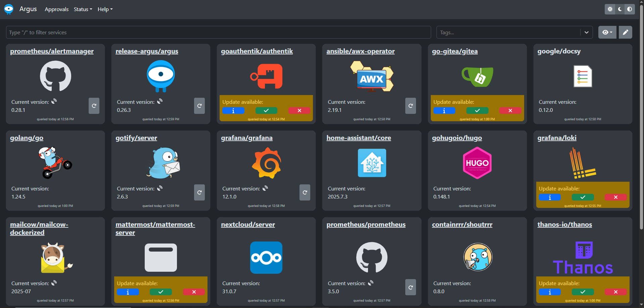644x308 pixels.
Task: Approve the go-gitea/gitea update
Action: pos(477,111)
